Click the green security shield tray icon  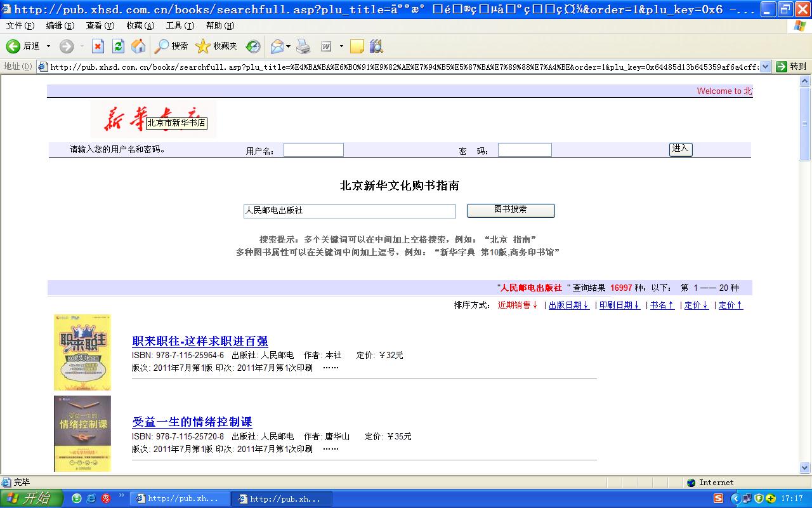tap(759, 498)
